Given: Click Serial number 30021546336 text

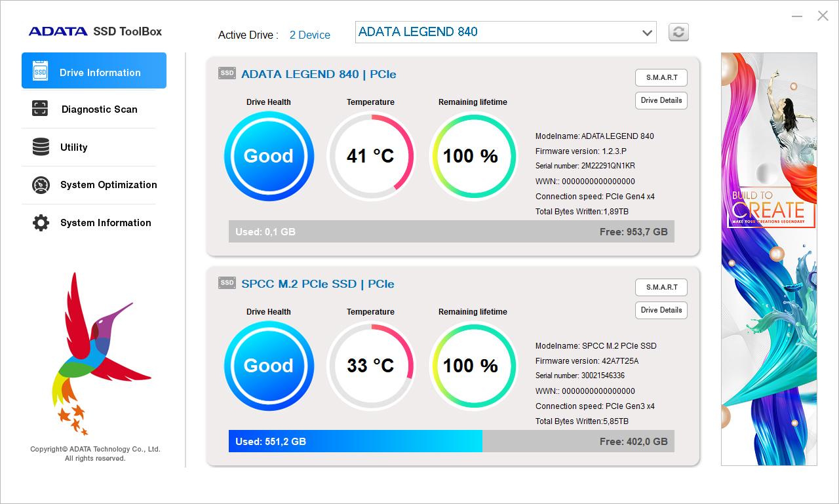Looking at the screenshot, I should point(580,376).
